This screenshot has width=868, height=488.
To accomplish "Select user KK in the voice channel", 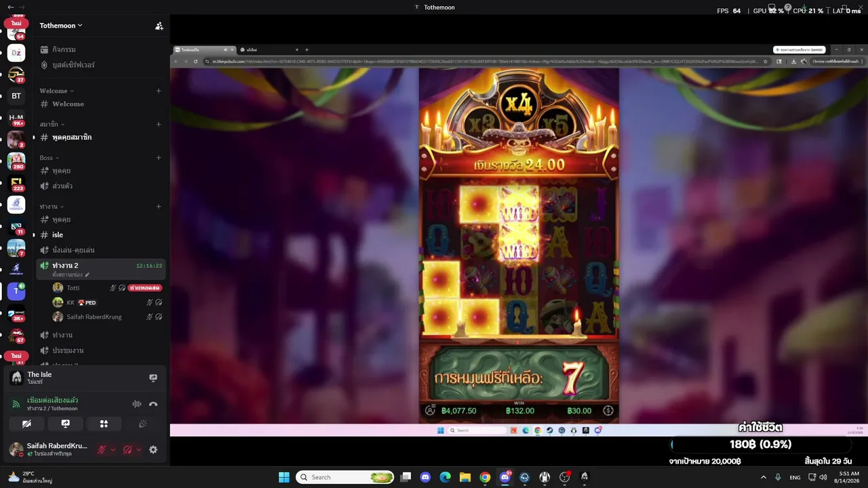I will pyautogui.click(x=70, y=302).
